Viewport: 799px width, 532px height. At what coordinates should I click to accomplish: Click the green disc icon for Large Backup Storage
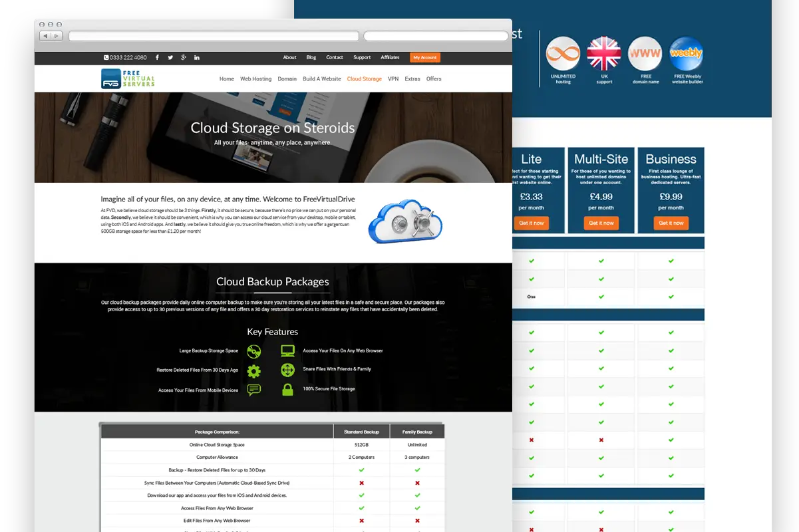pyautogui.click(x=253, y=351)
